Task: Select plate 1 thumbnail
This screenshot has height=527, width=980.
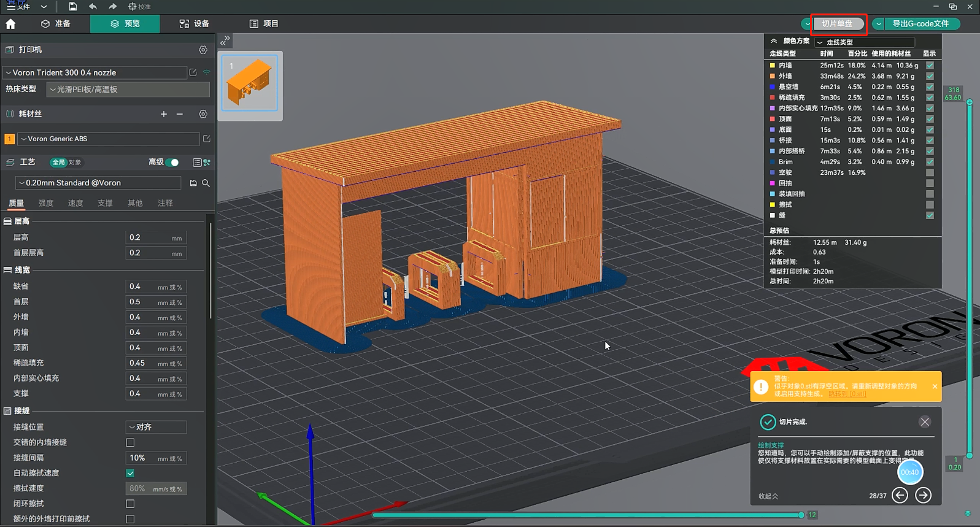Action: [250, 83]
